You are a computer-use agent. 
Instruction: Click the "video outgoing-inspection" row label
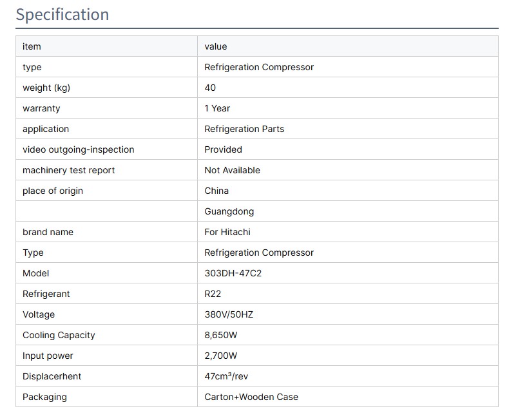tap(79, 149)
